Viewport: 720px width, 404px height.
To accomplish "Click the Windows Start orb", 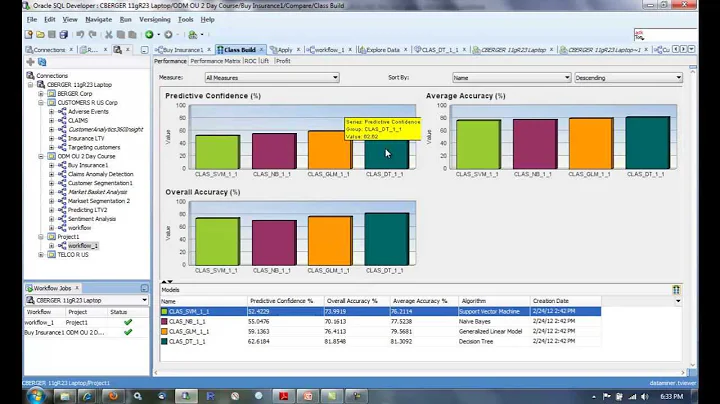I will [x=36, y=396].
